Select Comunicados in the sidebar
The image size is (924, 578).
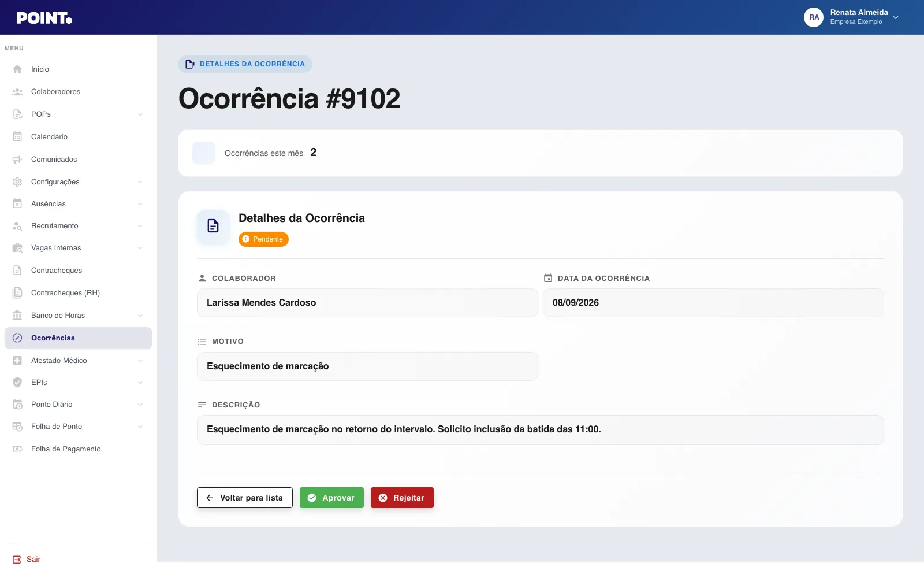[x=78, y=160]
